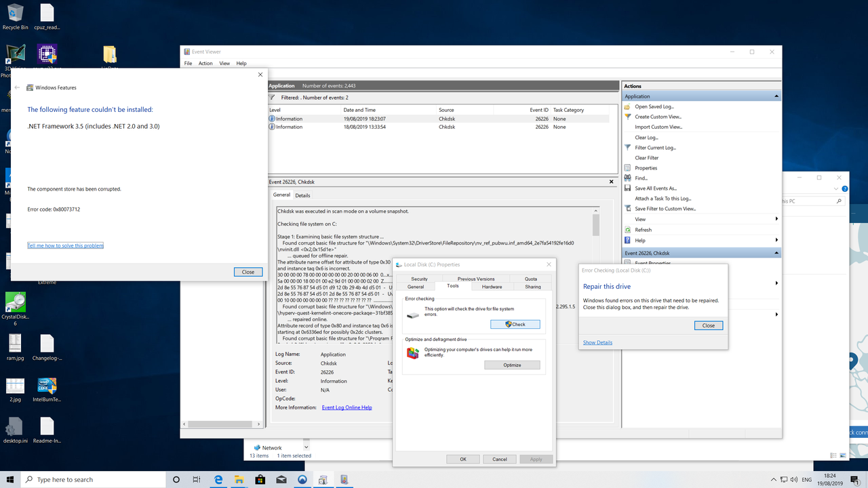Open Mail app from taskbar
Screen dimensions: 868x488
[x=281, y=479]
